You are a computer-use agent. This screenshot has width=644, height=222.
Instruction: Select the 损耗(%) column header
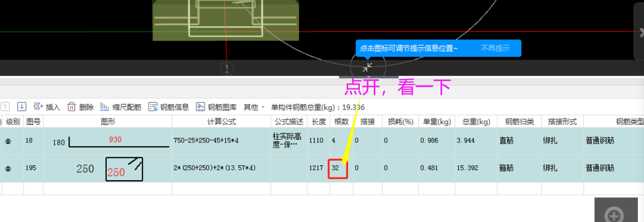pyautogui.click(x=400, y=121)
